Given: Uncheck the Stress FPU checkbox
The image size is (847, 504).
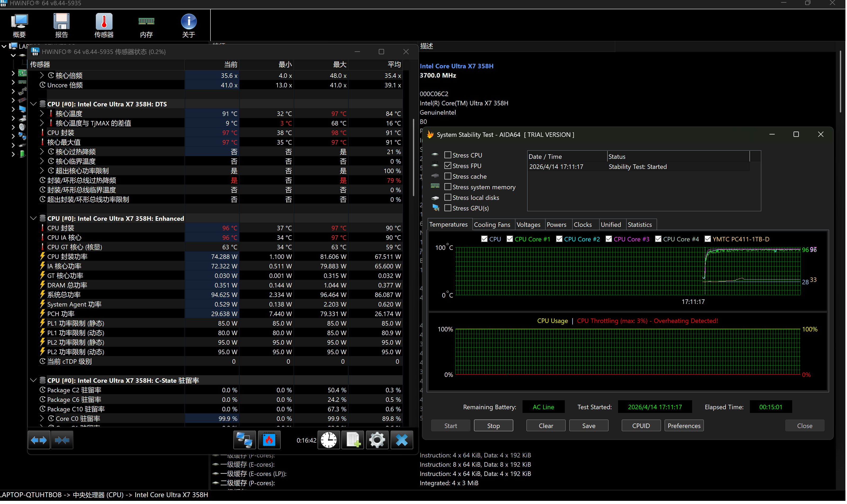Looking at the screenshot, I should 448,166.
